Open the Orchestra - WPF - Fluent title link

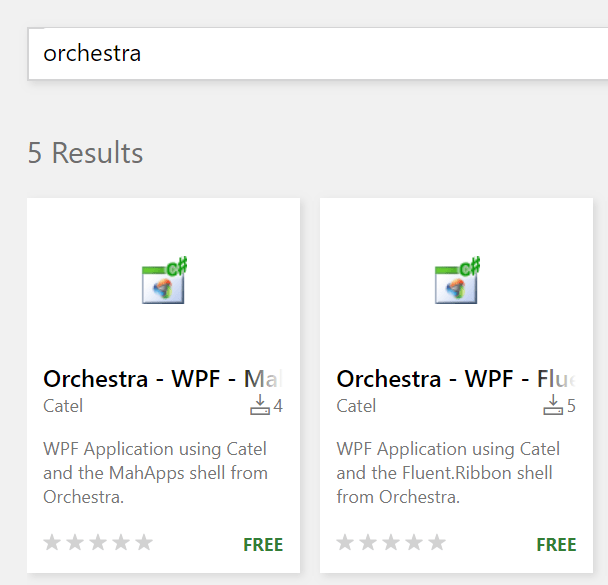tap(456, 379)
